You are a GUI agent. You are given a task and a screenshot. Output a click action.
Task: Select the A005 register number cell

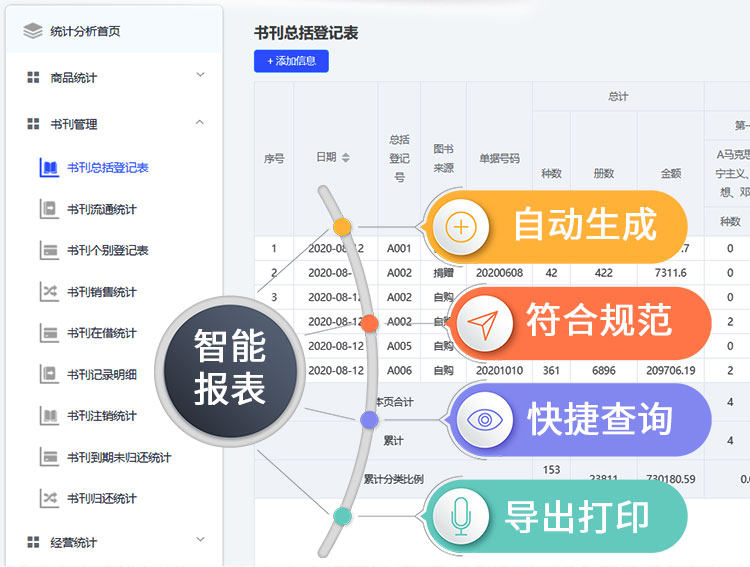pos(399,346)
